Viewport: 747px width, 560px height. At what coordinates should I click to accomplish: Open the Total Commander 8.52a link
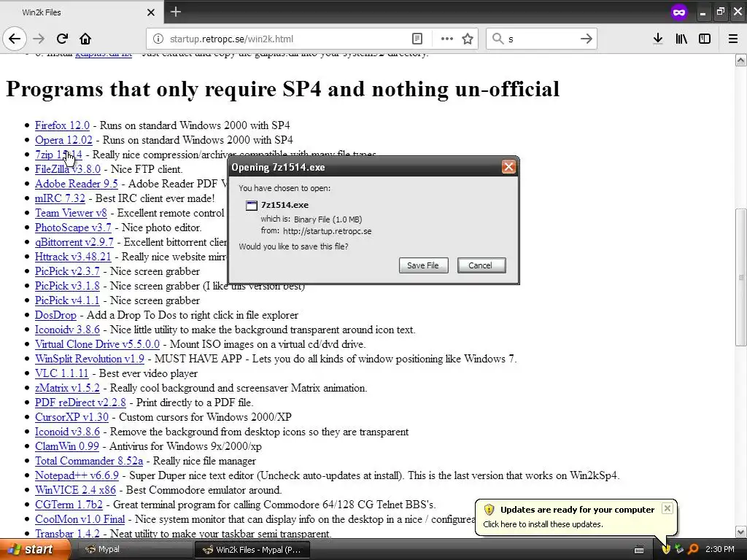click(x=88, y=461)
